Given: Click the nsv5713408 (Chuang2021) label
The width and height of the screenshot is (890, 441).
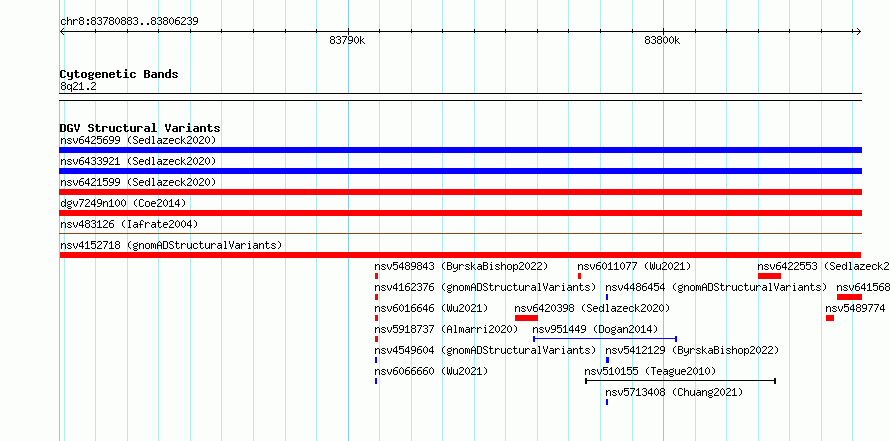Looking at the screenshot, I should 674,392.
